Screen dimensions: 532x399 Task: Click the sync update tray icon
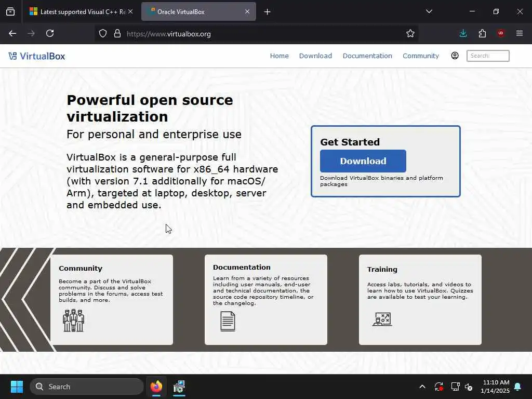click(438, 387)
